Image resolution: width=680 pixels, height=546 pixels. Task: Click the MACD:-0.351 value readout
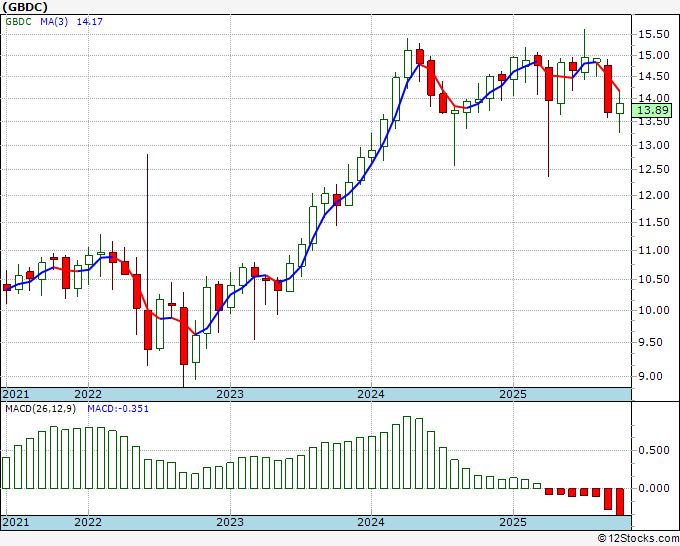pyautogui.click(x=118, y=409)
